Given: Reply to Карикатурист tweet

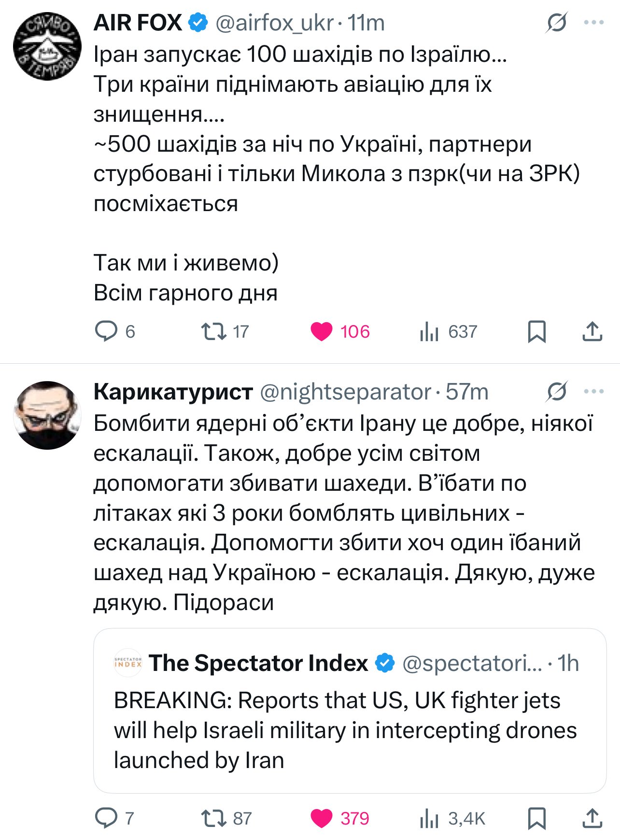Looking at the screenshot, I should coord(106,818).
